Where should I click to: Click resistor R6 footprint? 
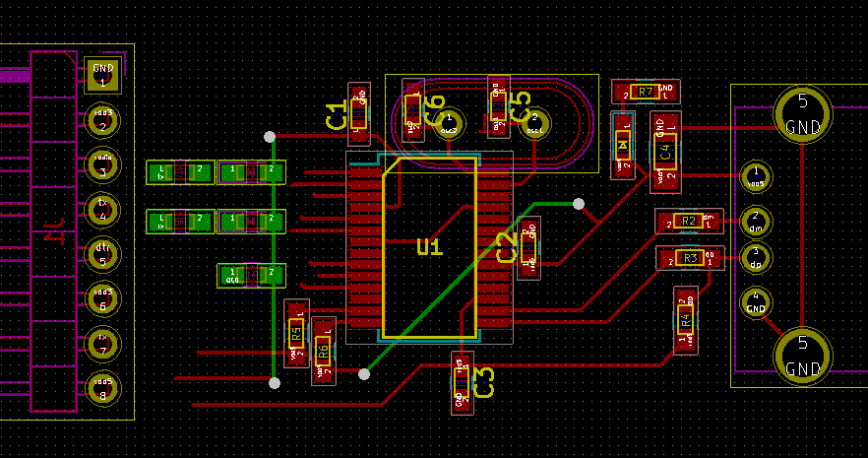(x=322, y=349)
